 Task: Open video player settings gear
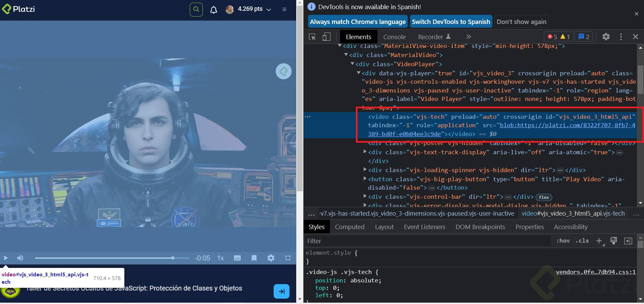tap(271, 258)
